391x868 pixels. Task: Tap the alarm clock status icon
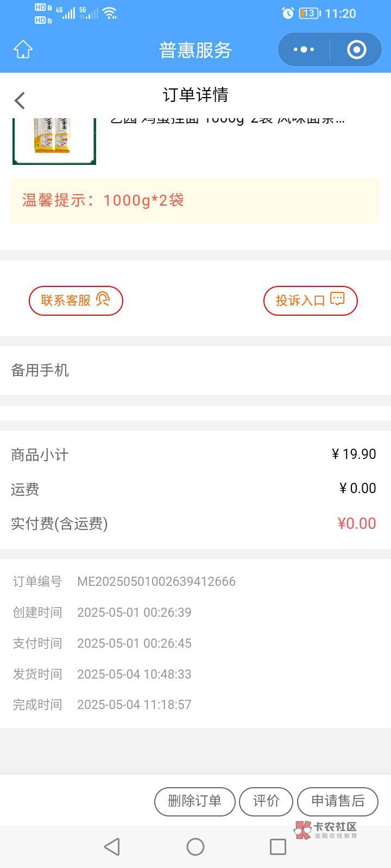(x=288, y=13)
